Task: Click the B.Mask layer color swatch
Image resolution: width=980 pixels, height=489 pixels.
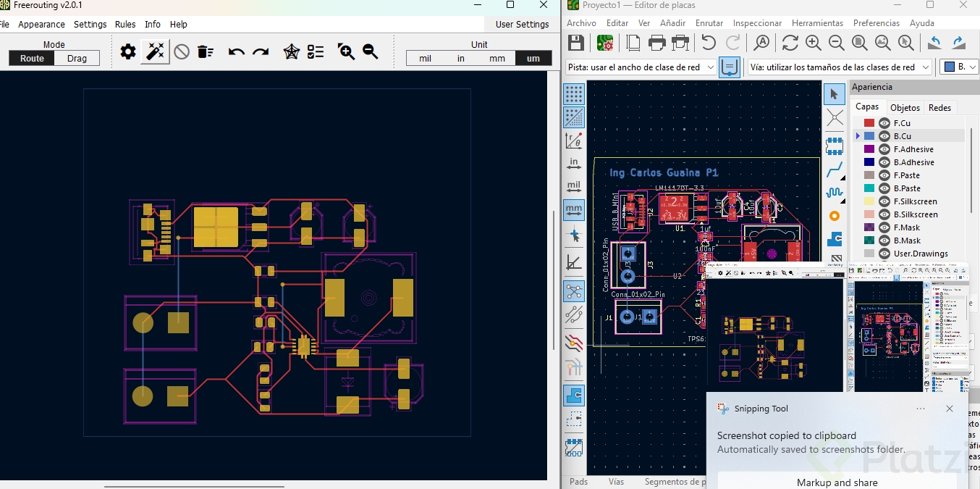Action: [x=869, y=241]
